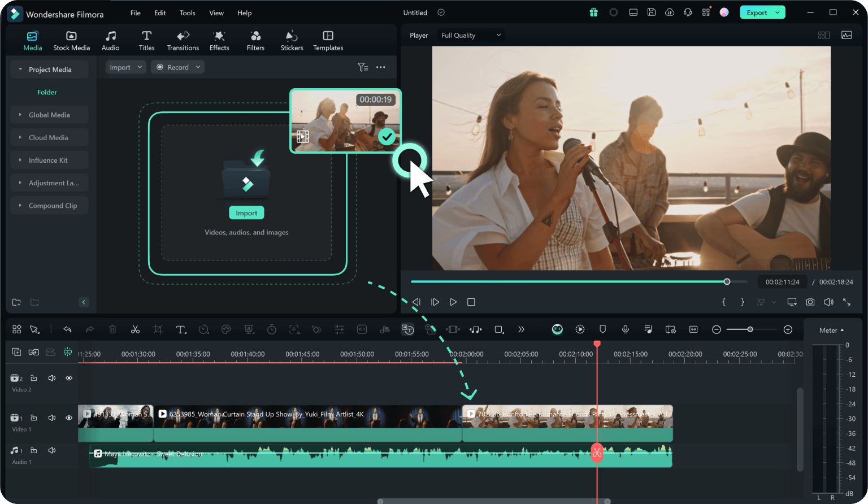Take a snapshot of the preview
This screenshot has width=868, height=504.
click(x=810, y=302)
